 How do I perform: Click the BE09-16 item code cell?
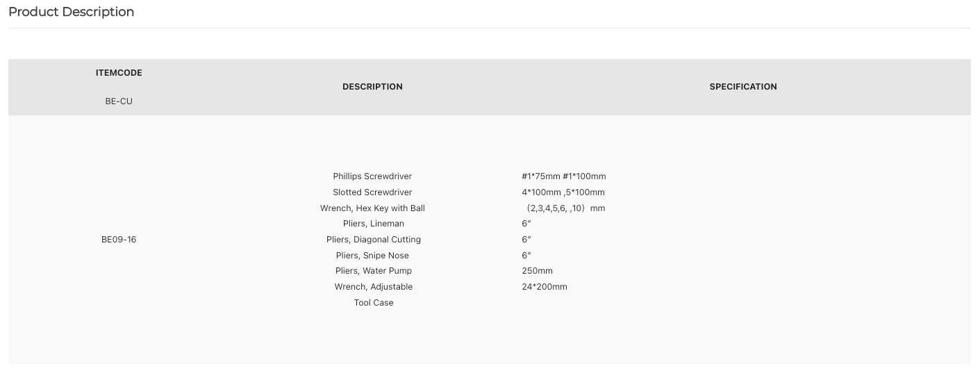[x=119, y=240]
